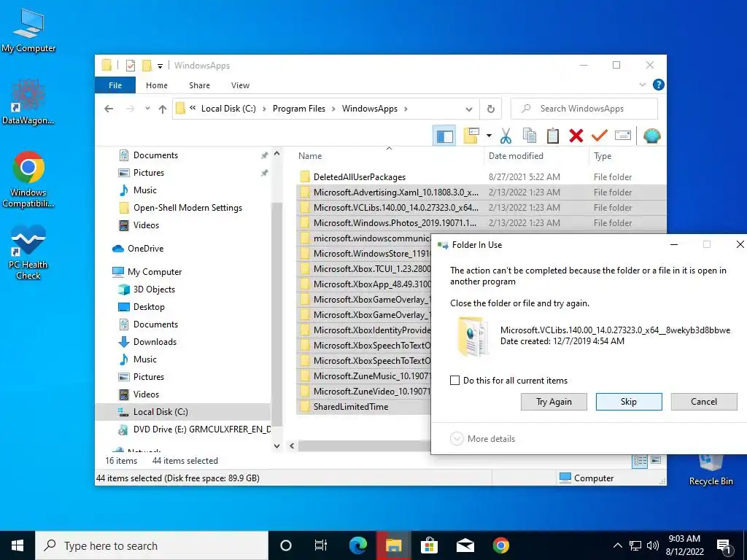Open Microsoft Store from the taskbar
The width and height of the screenshot is (747, 560).
click(429, 545)
